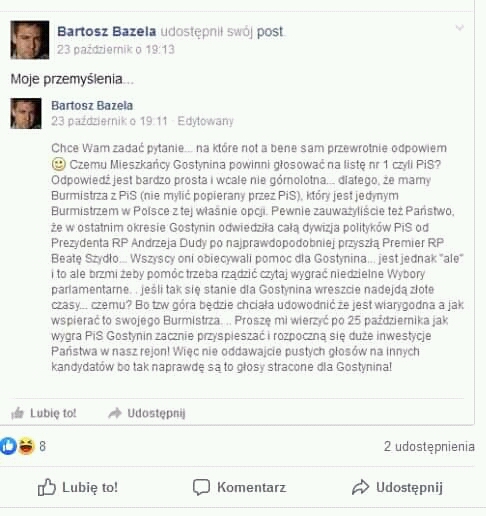Click small thumbs-up icon in shared post
This screenshot has height=516, width=486.
point(17,413)
